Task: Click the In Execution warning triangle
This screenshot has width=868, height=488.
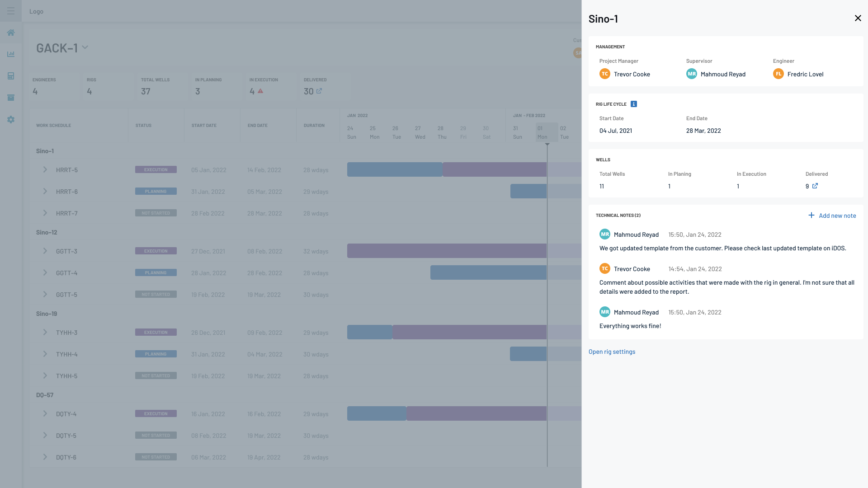Action: [260, 91]
